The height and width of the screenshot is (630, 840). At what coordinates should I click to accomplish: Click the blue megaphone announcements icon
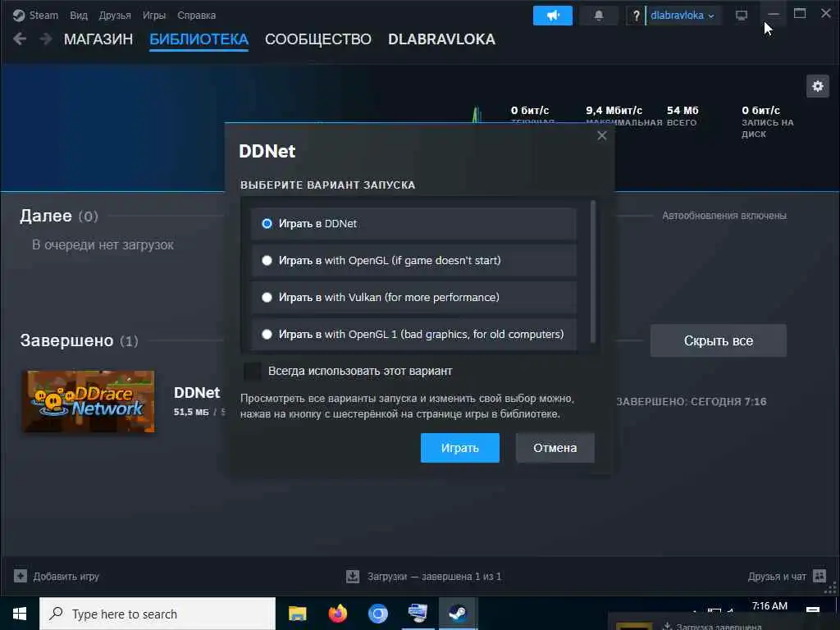coord(552,15)
